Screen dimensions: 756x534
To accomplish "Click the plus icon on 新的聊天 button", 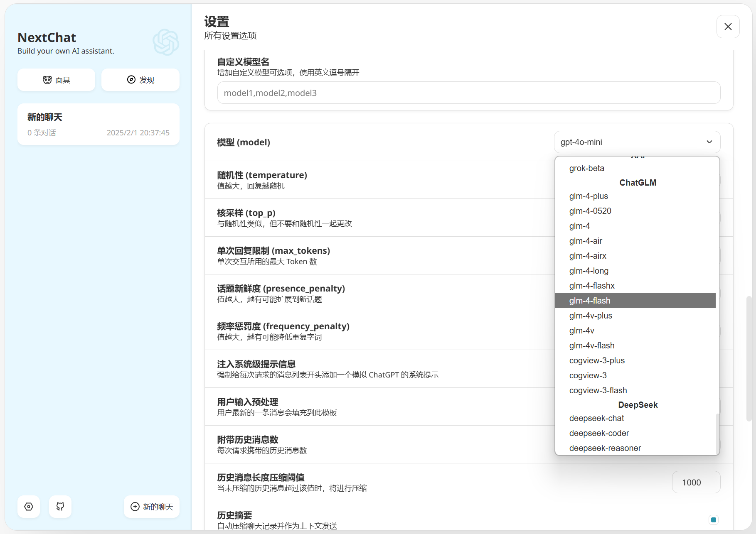I will 134,507.
